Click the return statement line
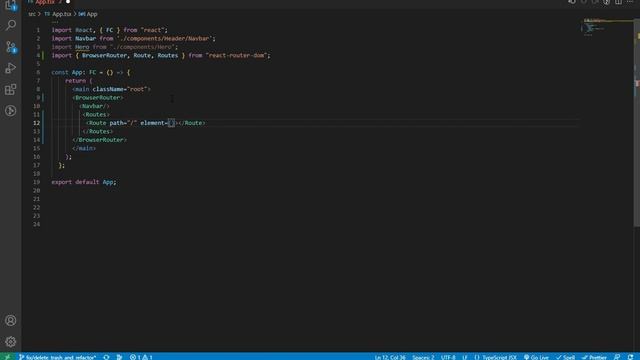The height and width of the screenshot is (360, 640). click(x=79, y=81)
